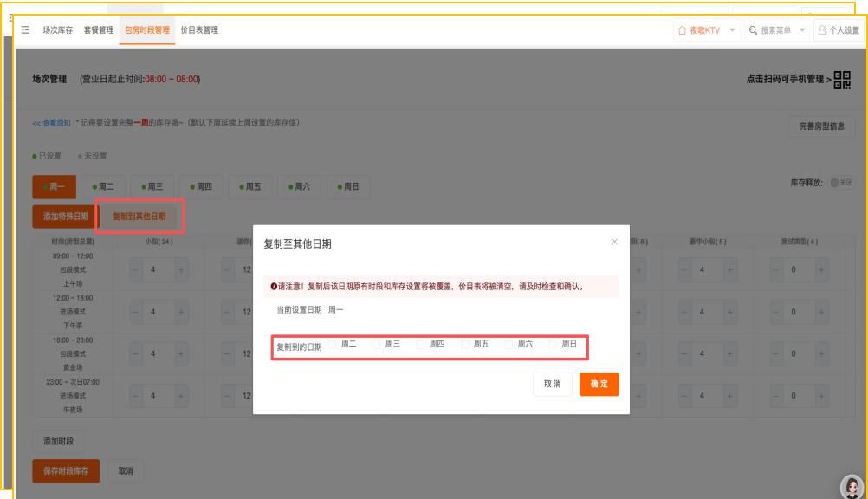The height and width of the screenshot is (499, 868).
Task: Close the copy-to-other-dates dialog
Action: tap(614, 243)
